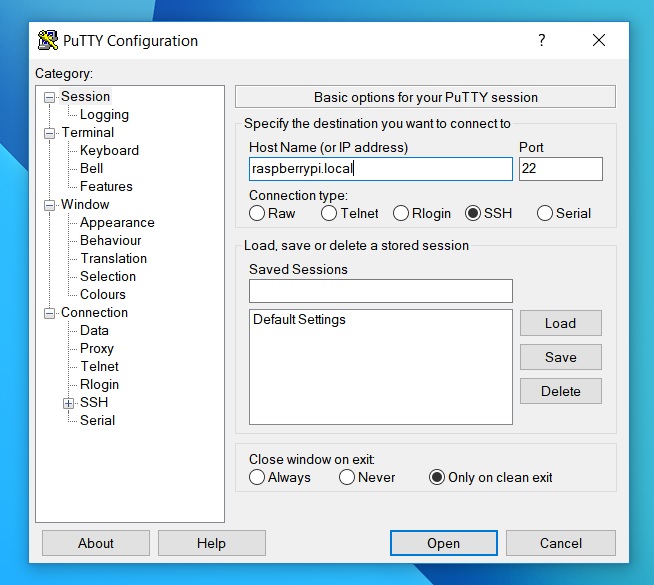This screenshot has height=585, width=654.
Task: Open the Proxy settings category
Action: 97,348
